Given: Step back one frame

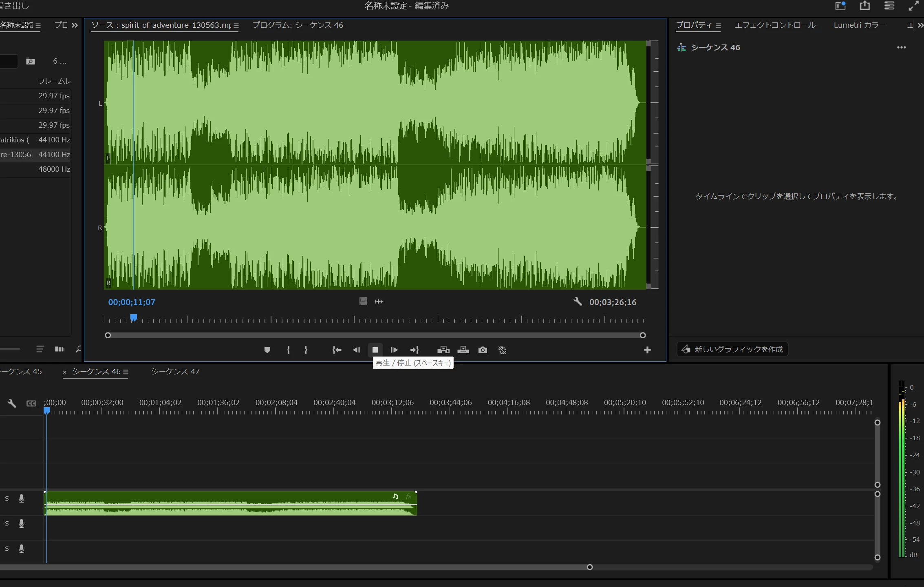Looking at the screenshot, I should pos(356,350).
